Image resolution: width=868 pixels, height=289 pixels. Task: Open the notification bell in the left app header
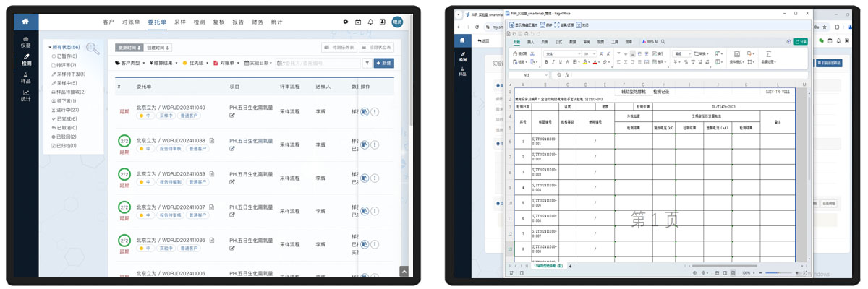click(370, 22)
